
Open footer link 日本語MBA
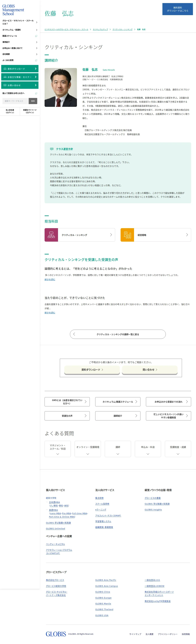coord(54,502)
